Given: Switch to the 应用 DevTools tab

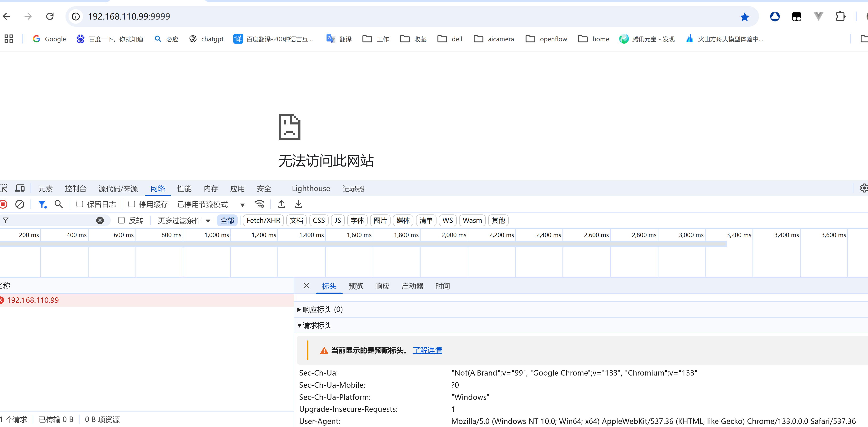Looking at the screenshot, I should 237,188.
